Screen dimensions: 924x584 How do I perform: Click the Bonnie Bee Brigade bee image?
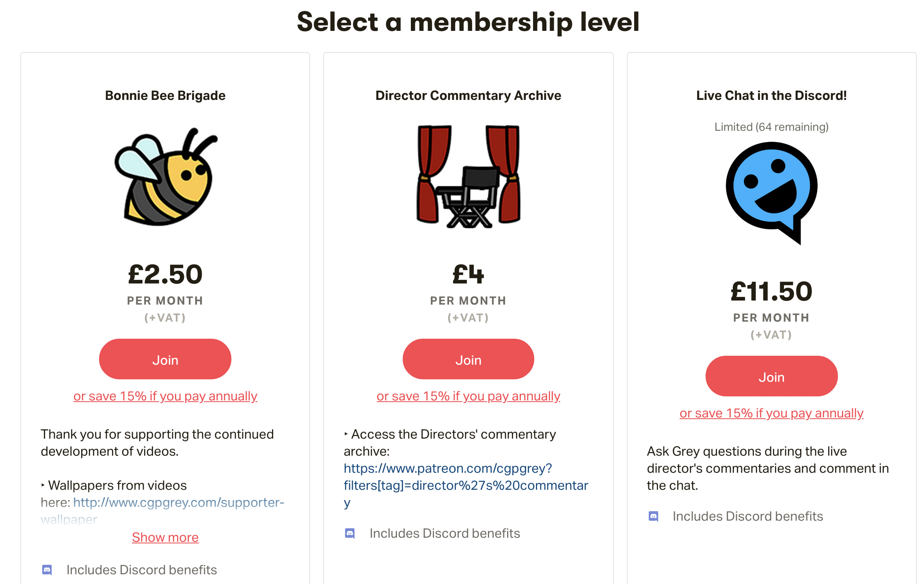166,177
